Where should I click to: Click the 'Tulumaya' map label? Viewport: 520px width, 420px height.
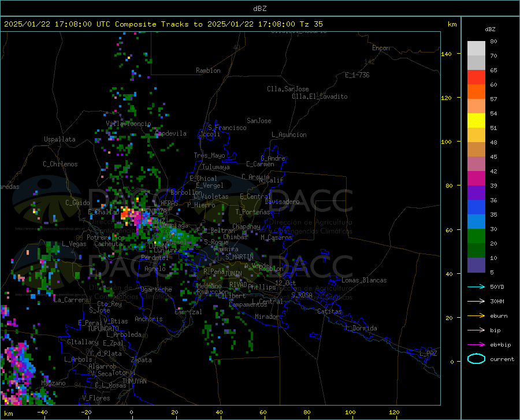[x=216, y=167]
